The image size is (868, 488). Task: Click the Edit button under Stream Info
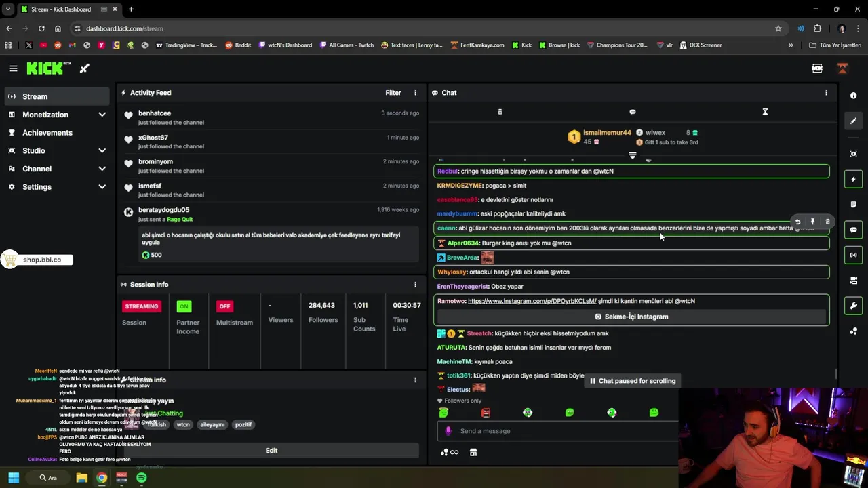[x=271, y=451]
